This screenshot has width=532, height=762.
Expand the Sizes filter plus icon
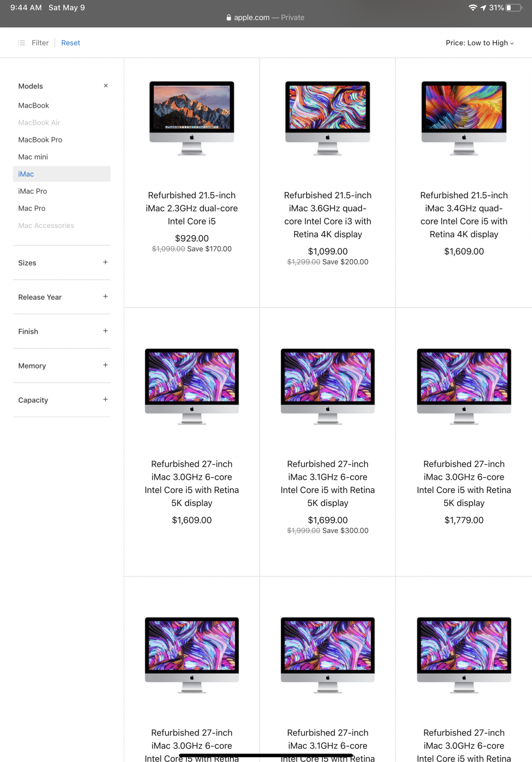coord(105,262)
